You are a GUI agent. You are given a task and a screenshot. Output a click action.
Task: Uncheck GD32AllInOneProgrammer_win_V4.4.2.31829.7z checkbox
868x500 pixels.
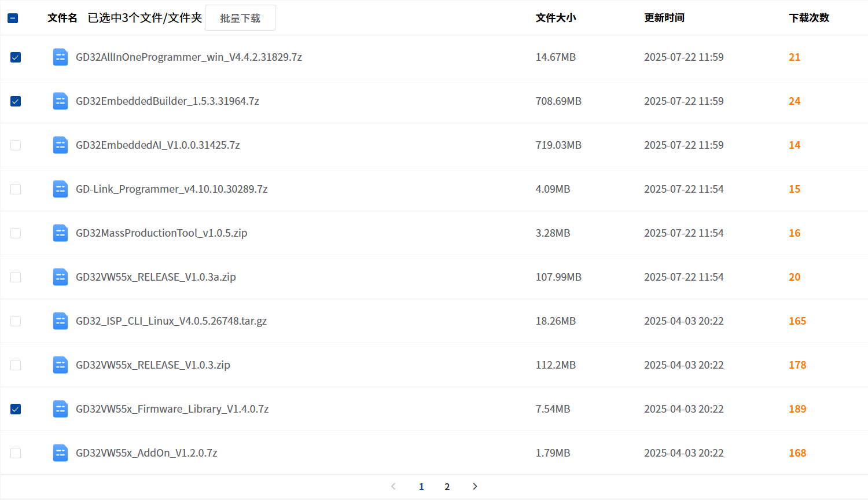coord(16,57)
